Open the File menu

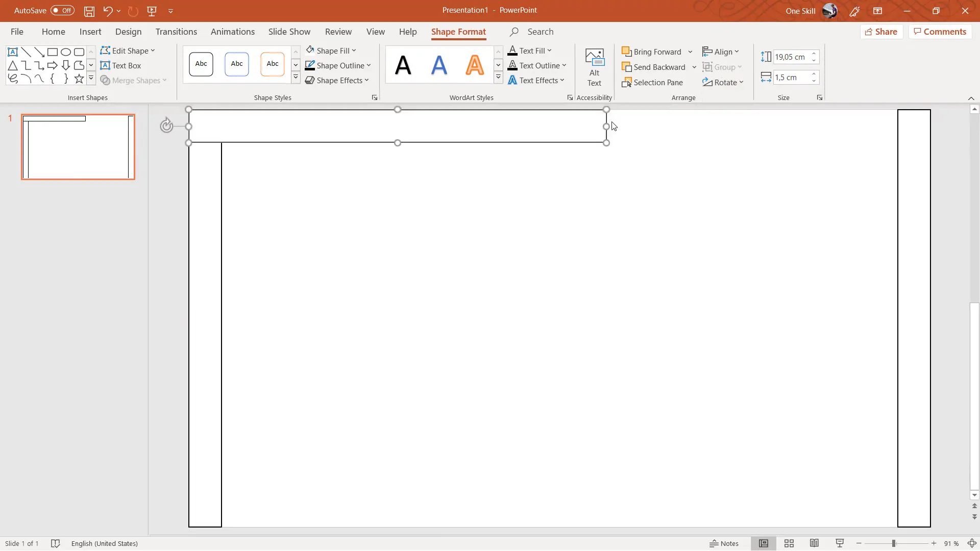pos(17,32)
